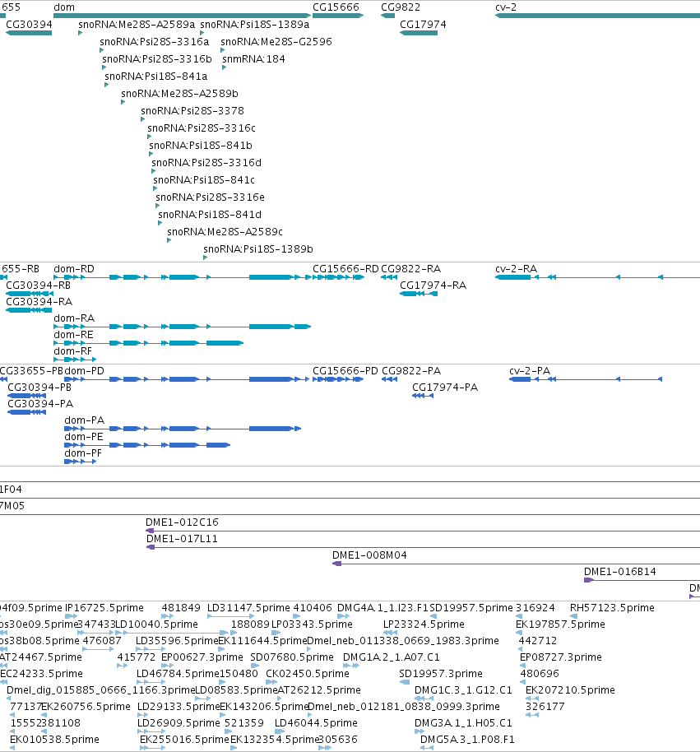Click snoRNA:Me28S-A2589b label
Screen dimensions: 700x752
coord(179,94)
